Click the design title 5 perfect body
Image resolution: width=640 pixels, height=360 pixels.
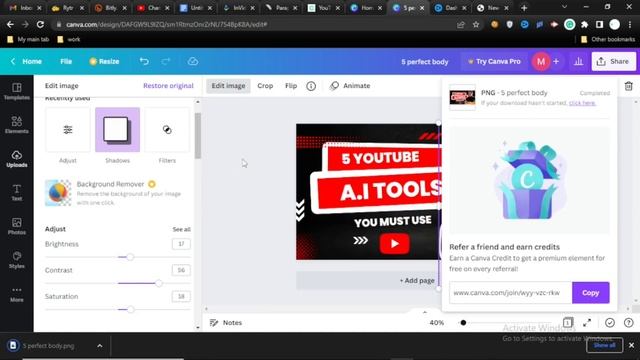pos(424,62)
